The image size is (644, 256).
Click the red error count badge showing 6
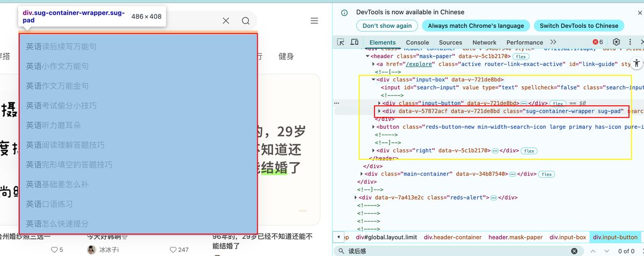pyautogui.click(x=598, y=42)
